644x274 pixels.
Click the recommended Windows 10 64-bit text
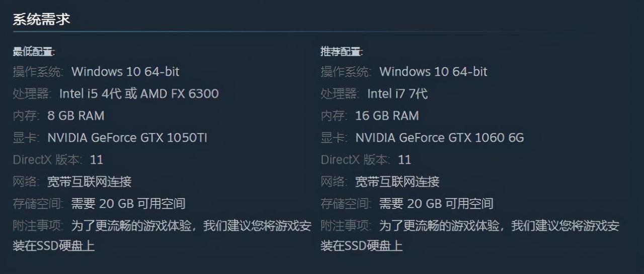[x=433, y=72]
